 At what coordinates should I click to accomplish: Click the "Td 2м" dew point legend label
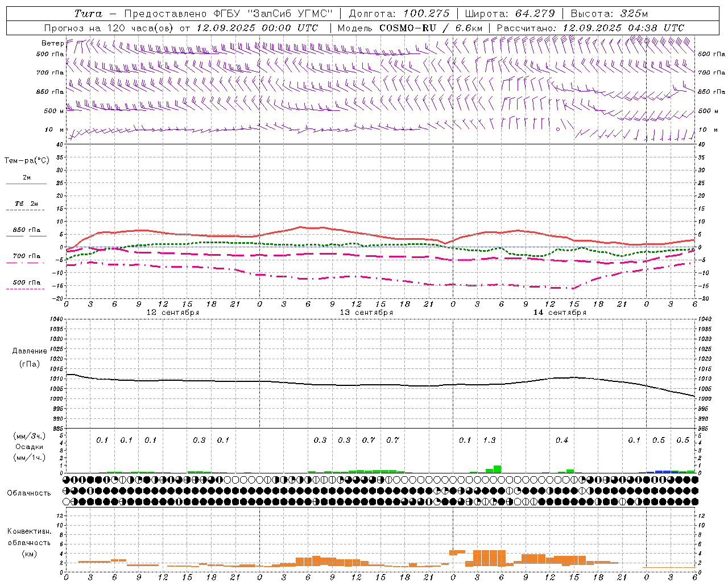pos(26,203)
